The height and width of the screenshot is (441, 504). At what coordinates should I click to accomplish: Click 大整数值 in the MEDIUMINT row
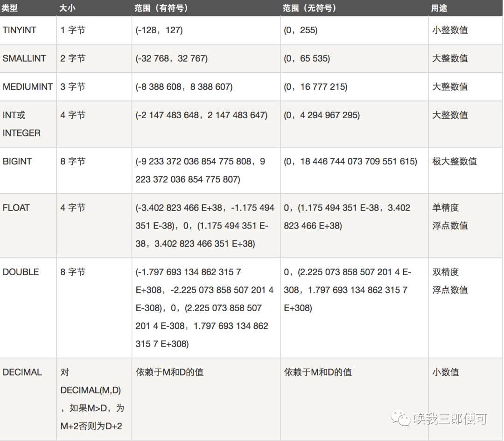[x=450, y=86]
